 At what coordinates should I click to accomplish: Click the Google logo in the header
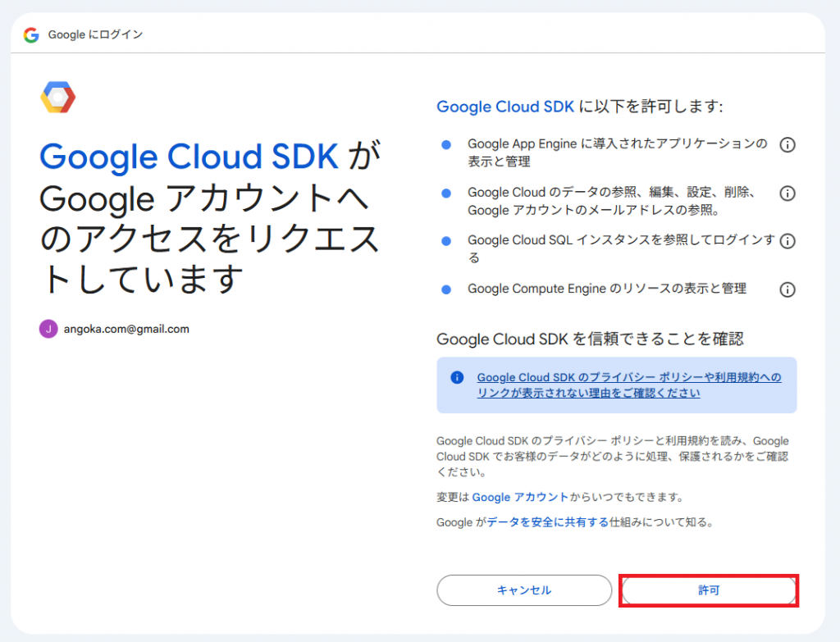[x=31, y=34]
